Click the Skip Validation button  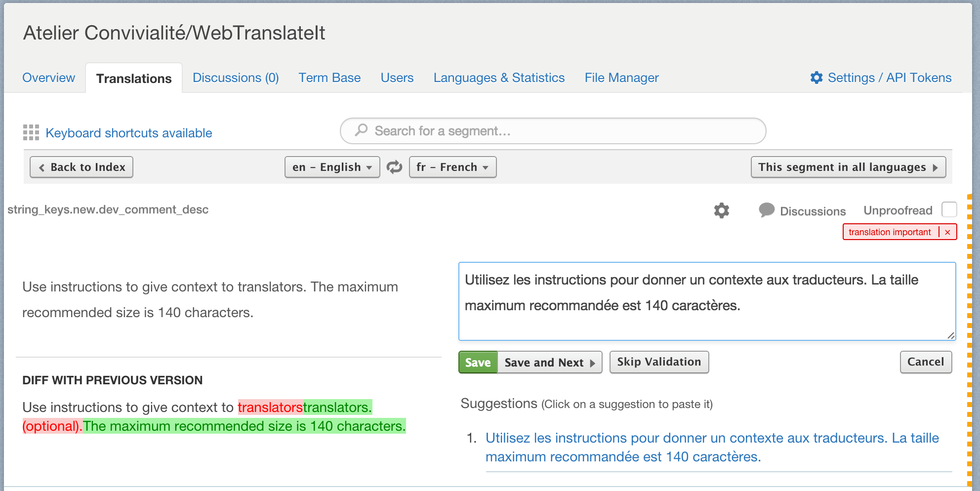click(659, 362)
